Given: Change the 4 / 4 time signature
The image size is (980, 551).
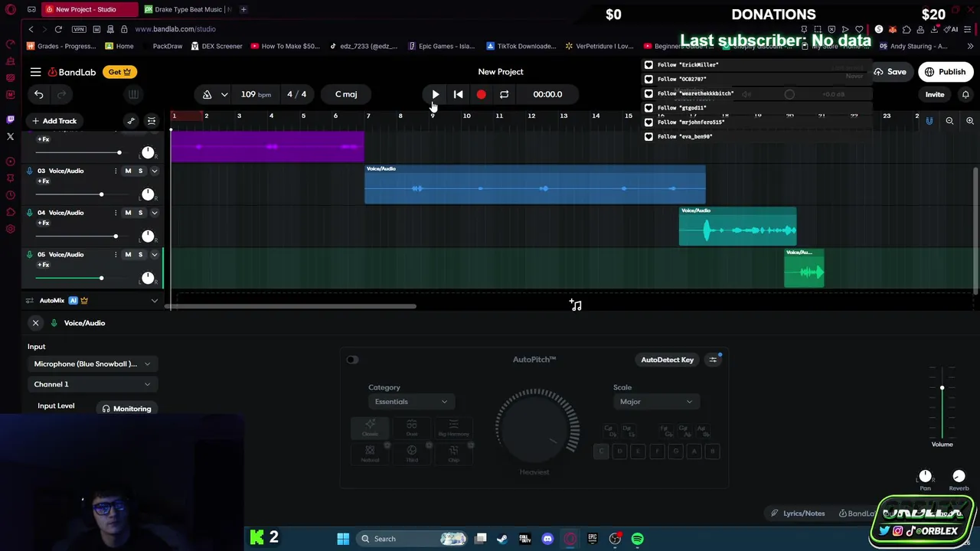Looking at the screenshot, I should coord(296,94).
